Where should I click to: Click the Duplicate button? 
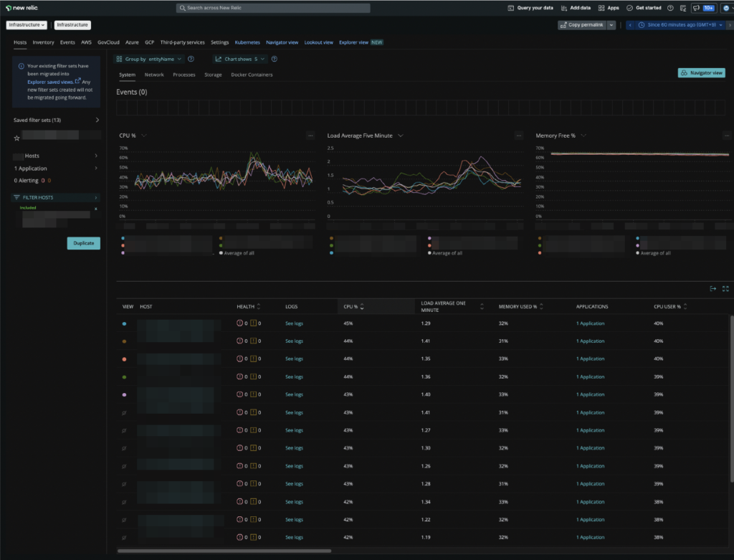(84, 243)
